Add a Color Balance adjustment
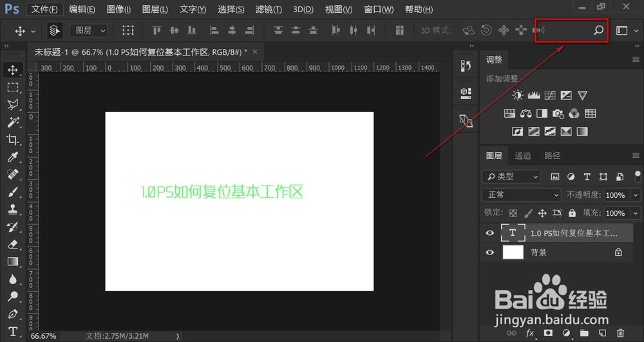The width and height of the screenshot is (644, 342). pos(526,113)
